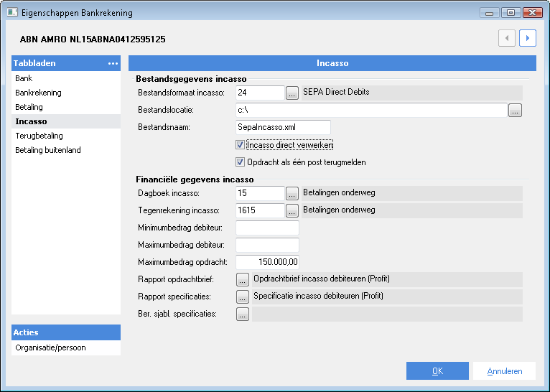Click the Organisatie/persoon action

coord(66,347)
